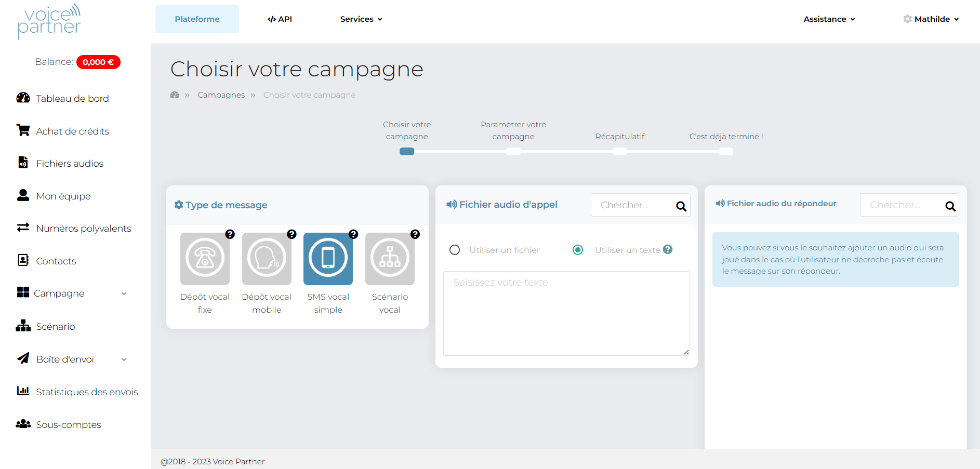Select the Utiliser un fichier option
Image resolution: width=980 pixels, height=469 pixels.
455,250
